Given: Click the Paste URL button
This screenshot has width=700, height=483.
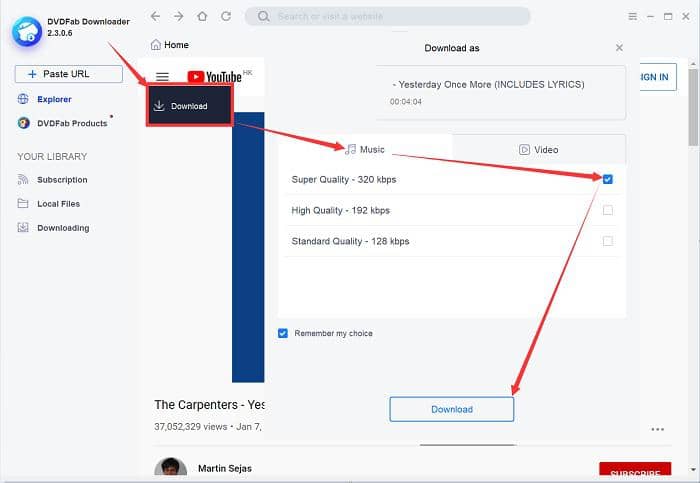Looking at the screenshot, I should coord(69,74).
